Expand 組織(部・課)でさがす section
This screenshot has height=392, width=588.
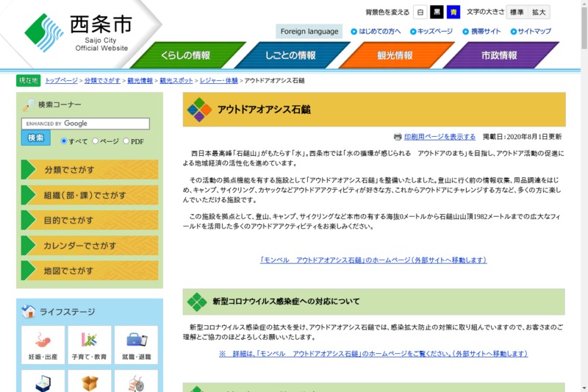coord(90,195)
